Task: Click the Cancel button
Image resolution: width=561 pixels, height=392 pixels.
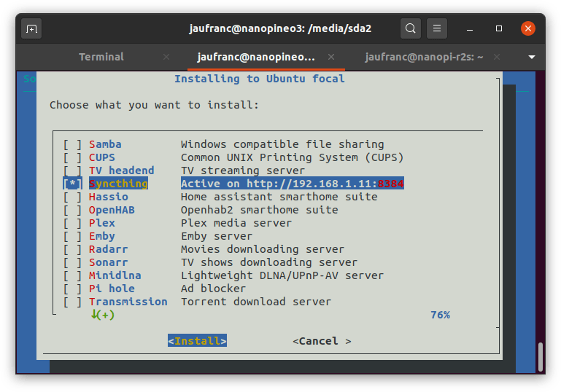Action: click(322, 341)
